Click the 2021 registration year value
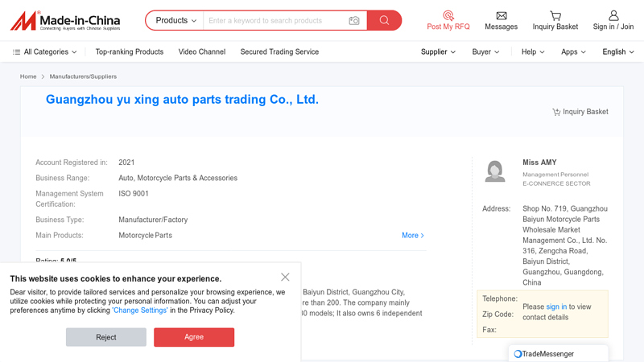644x362 pixels. coord(126,162)
